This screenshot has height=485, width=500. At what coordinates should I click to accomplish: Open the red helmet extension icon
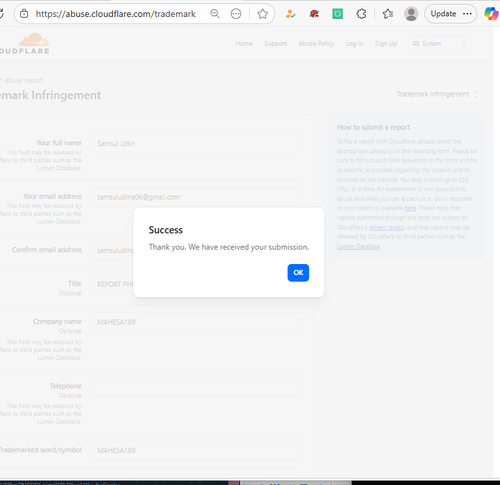314,14
